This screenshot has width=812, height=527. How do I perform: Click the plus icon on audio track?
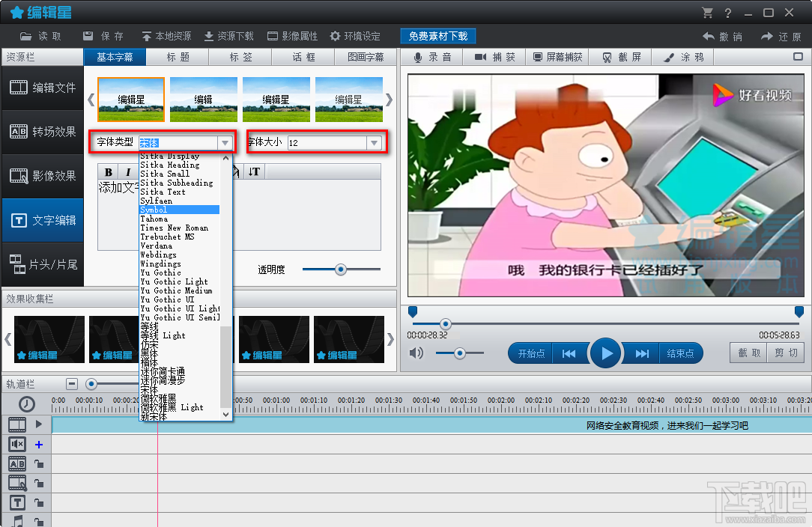coord(39,445)
